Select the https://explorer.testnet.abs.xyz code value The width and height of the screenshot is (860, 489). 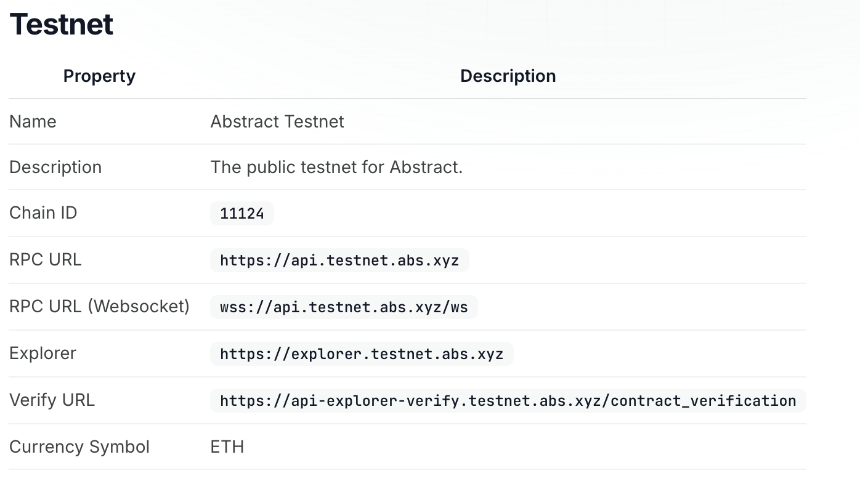(362, 354)
